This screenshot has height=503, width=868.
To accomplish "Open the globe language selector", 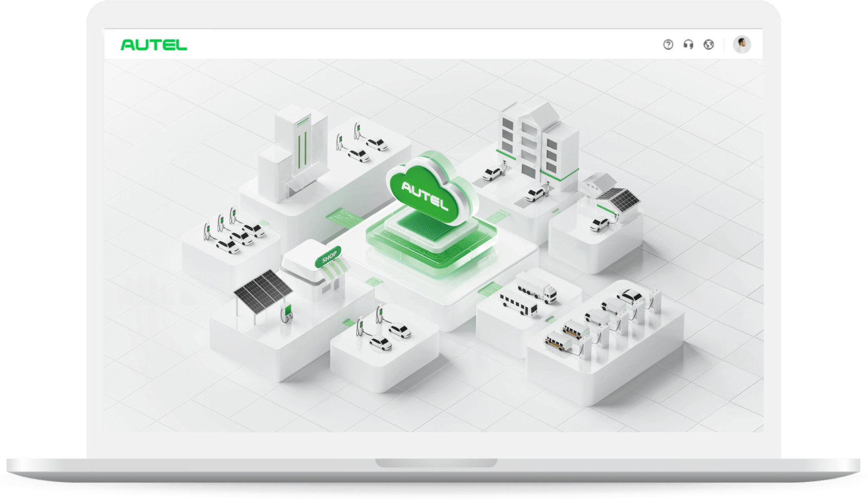I will point(709,45).
